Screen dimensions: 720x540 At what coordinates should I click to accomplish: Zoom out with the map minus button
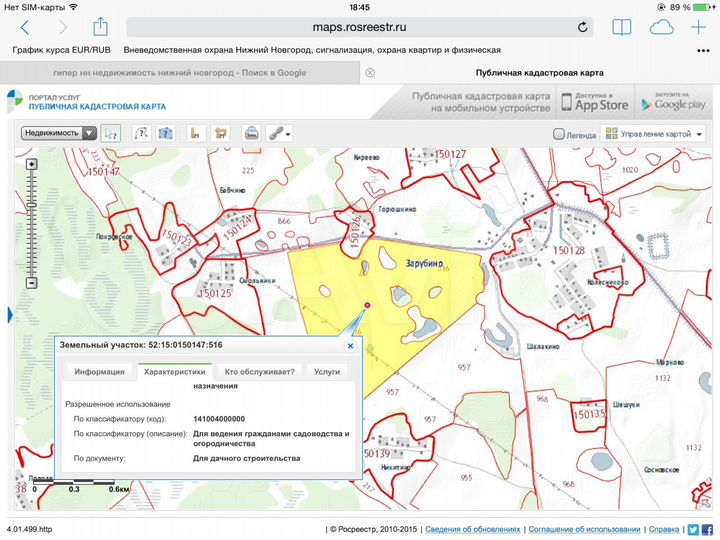(31, 283)
